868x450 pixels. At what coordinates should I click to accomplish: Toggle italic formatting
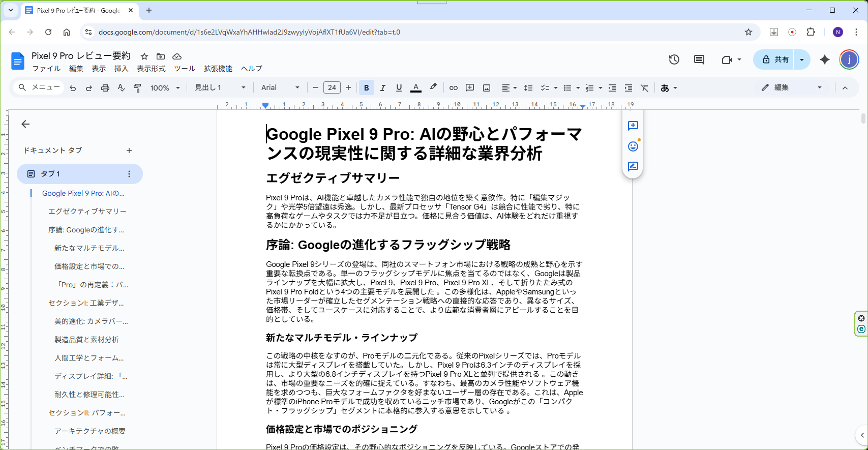(x=382, y=88)
